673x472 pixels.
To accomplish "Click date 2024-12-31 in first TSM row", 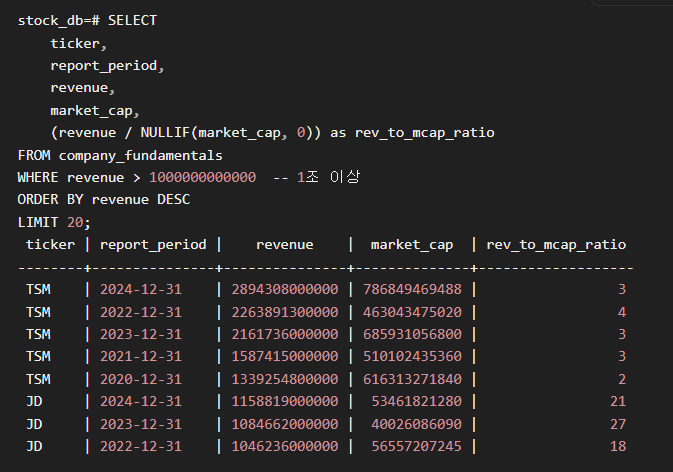I will [x=141, y=289].
